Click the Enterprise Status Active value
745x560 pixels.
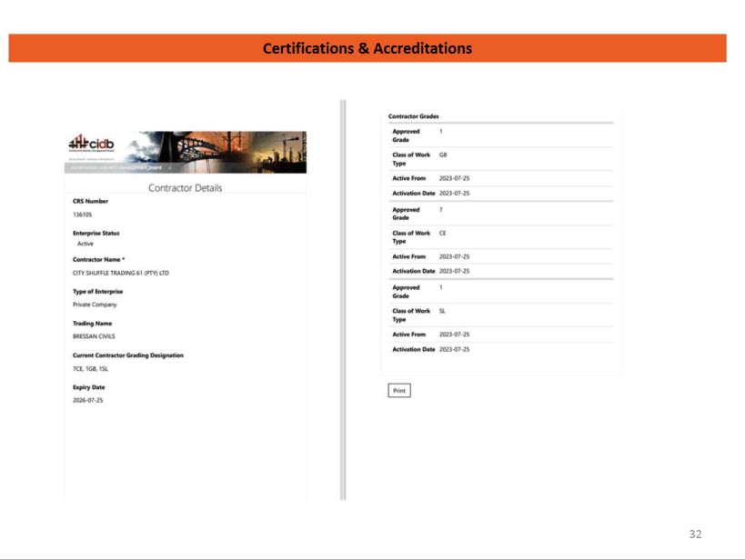click(x=85, y=244)
